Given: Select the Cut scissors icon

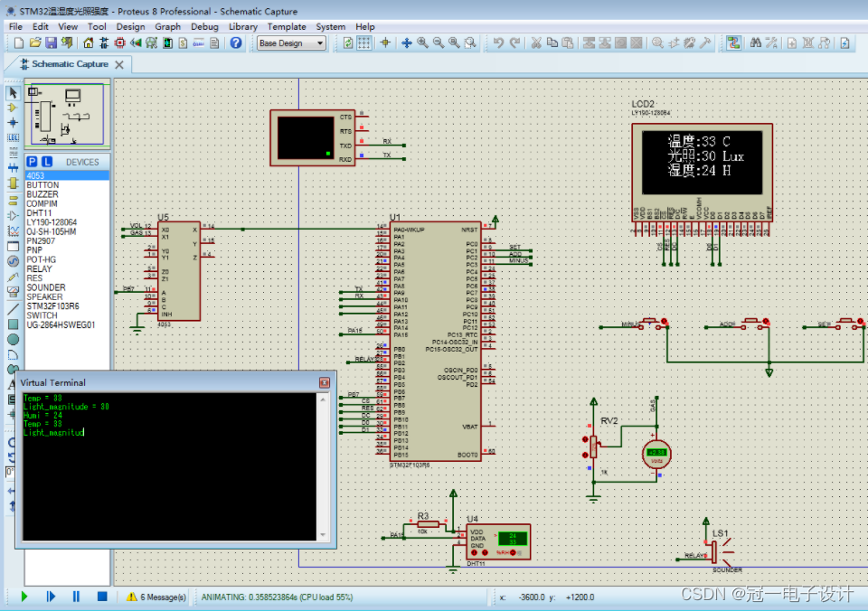Looking at the screenshot, I should 536,42.
